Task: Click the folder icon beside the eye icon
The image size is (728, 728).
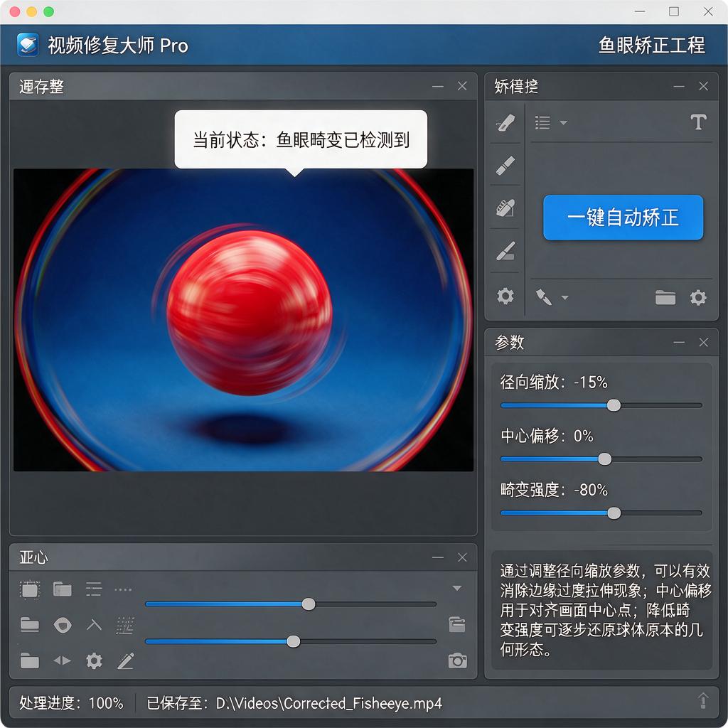Action: coord(30,625)
